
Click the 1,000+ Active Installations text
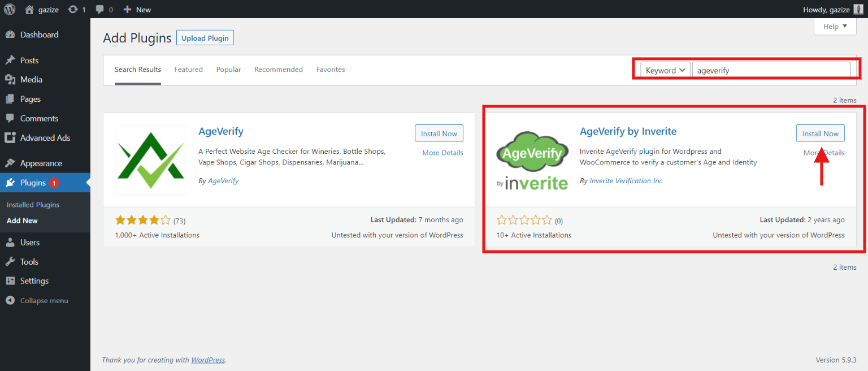click(x=157, y=235)
